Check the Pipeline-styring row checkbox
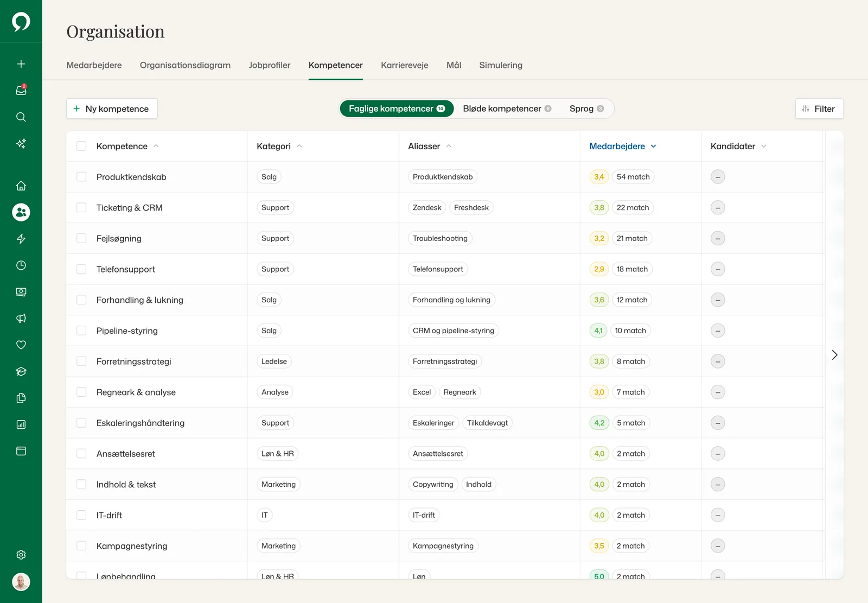Viewport: 868px width, 603px height. point(81,331)
